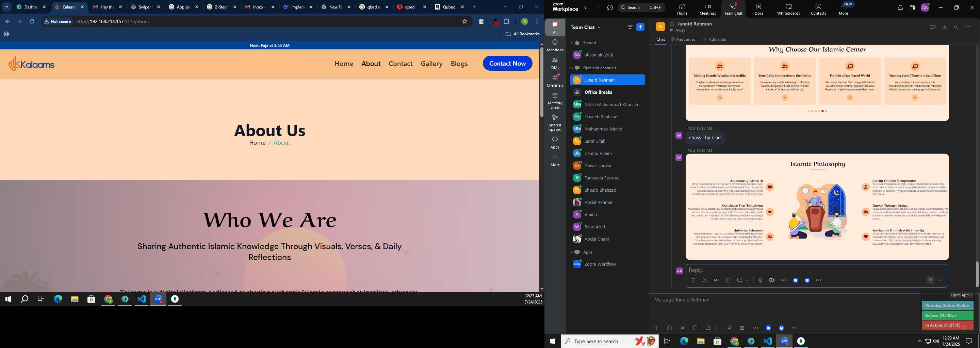Open chat with Mirza Muhammad Khurram
The image size is (980, 348).
pos(607,104)
